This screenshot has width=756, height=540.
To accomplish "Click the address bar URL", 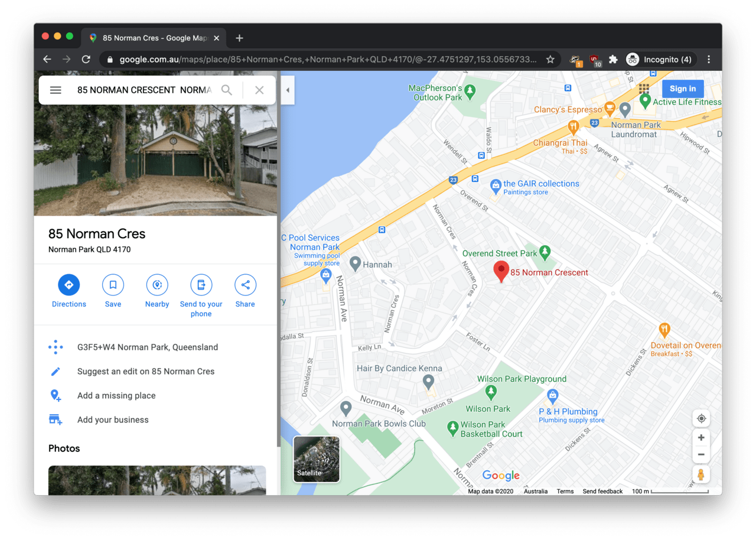I will (x=328, y=59).
